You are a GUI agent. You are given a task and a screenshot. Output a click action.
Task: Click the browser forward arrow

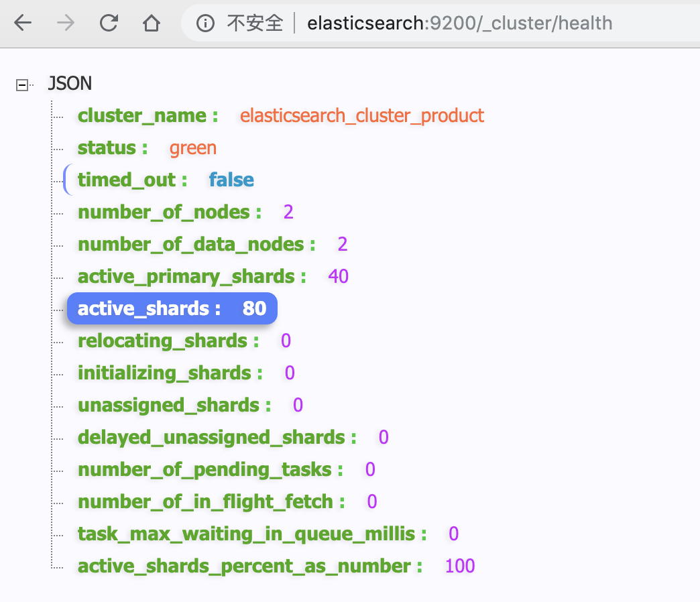[x=66, y=23]
